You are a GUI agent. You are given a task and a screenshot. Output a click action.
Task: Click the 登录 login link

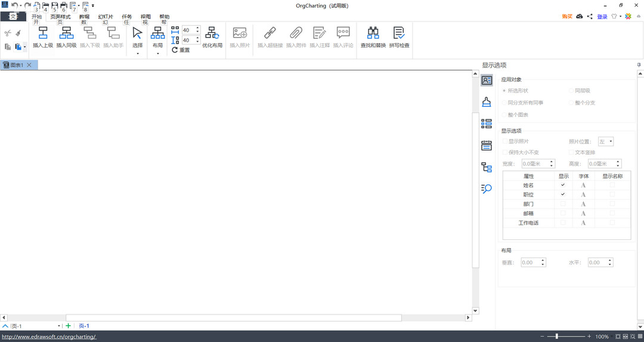tap(602, 17)
